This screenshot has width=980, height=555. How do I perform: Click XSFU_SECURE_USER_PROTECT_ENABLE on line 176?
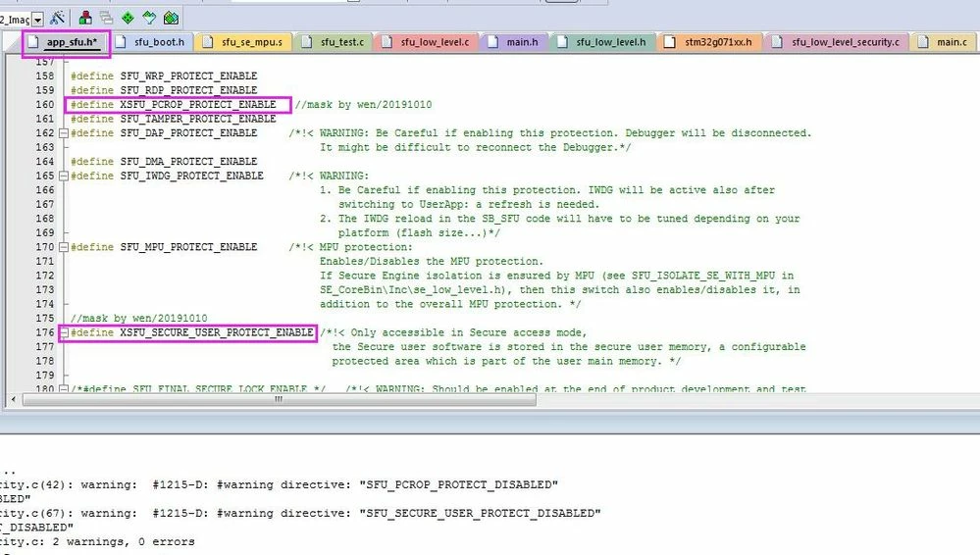(x=217, y=333)
